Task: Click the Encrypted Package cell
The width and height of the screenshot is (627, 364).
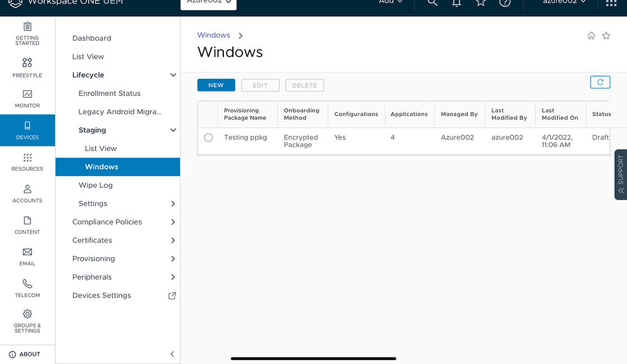Action: pos(301,141)
